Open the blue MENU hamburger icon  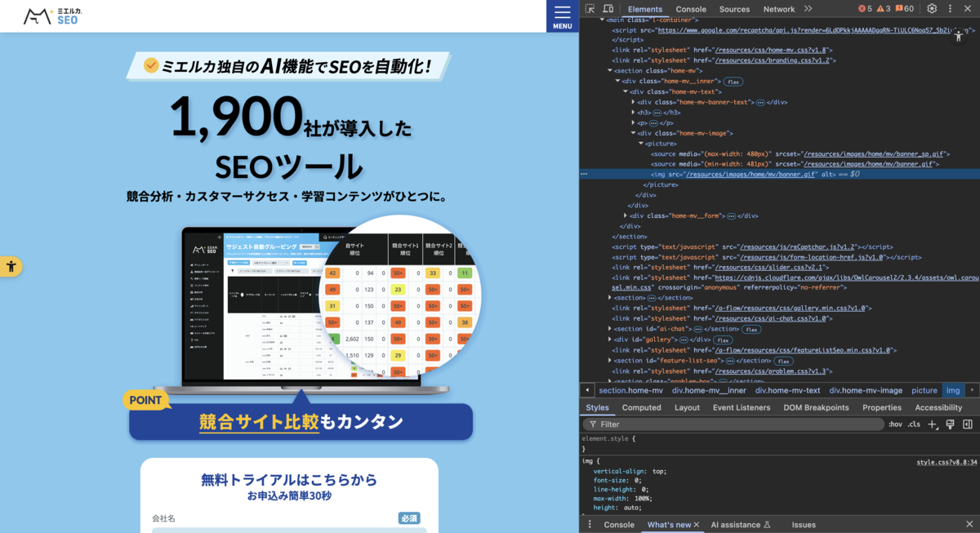562,15
